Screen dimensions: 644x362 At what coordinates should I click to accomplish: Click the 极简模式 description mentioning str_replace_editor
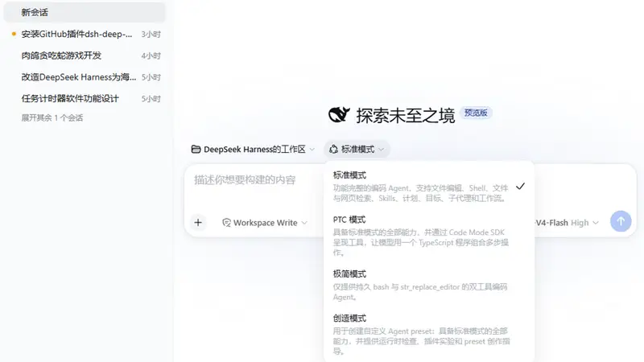pos(420,292)
